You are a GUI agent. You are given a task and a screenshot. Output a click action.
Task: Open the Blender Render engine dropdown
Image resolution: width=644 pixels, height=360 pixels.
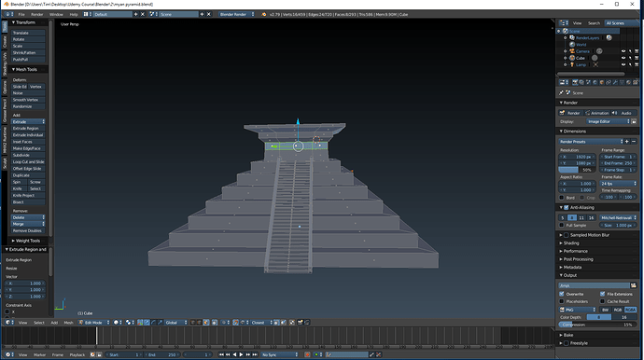pos(236,14)
